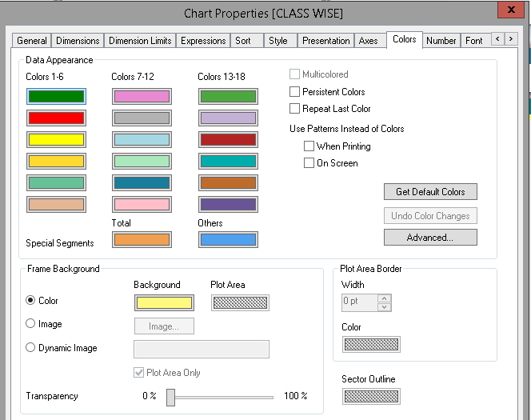
Task: Check patterns When Printing option
Action: (309, 146)
